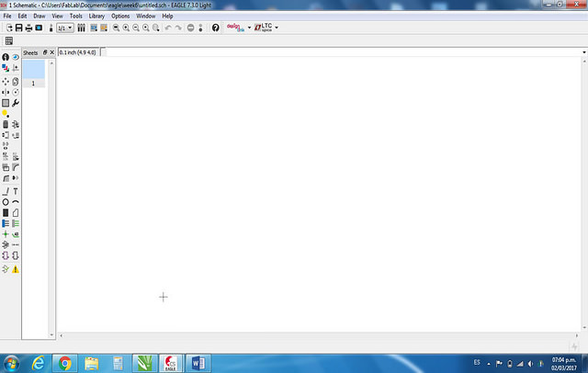Screen dimensions: 588x373
Task: Open the Help question mark icon
Action: coord(215,28)
